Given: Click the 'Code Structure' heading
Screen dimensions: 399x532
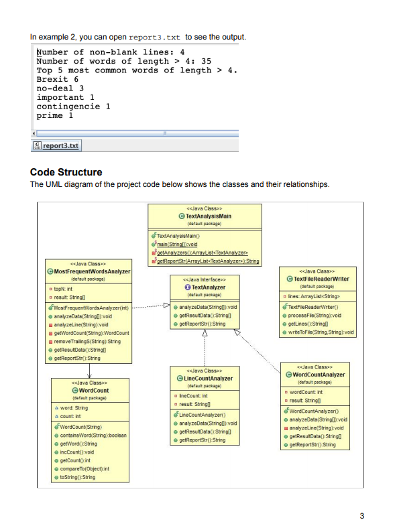Looking at the screenshot, I should click(x=66, y=172).
